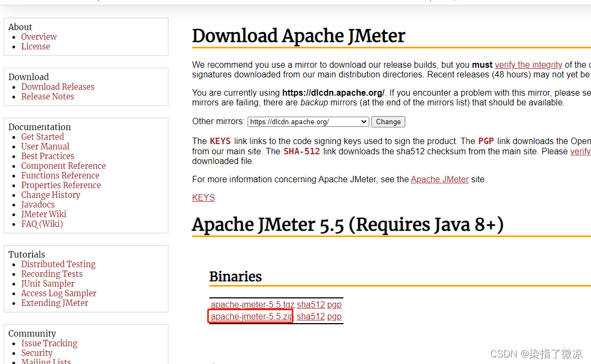Open the License link
Viewport: 591px width, 364px height.
[36, 47]
